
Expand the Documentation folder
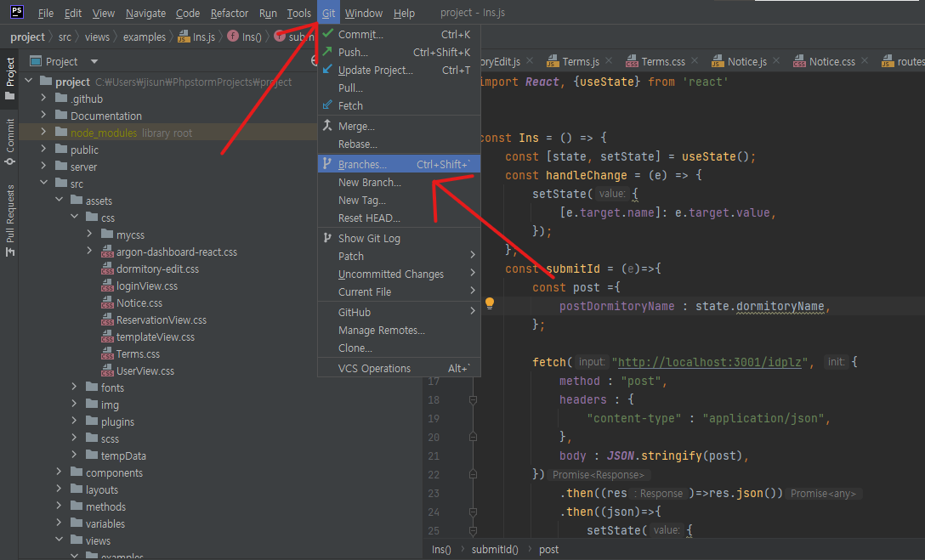tap(43, 115)
